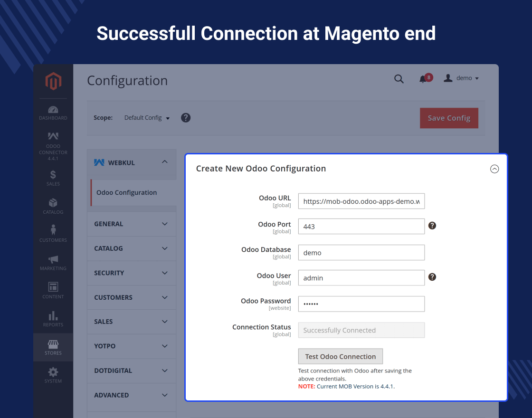Screen dimensions: 532x418
Task: Open Odoo Connector 4.4.1 sidebar menu
Action: tap(53, 146)
